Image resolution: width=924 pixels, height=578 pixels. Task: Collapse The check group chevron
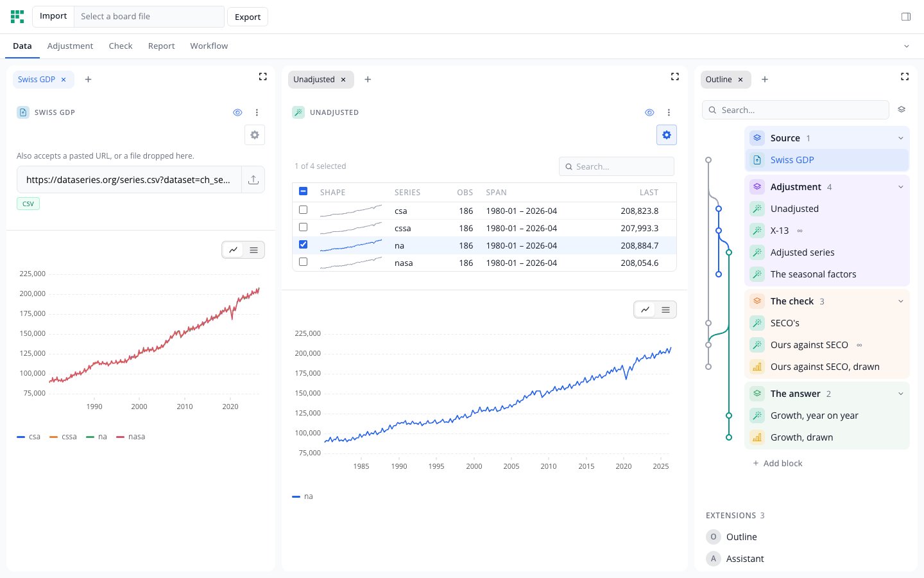click(x=901, y=301)
